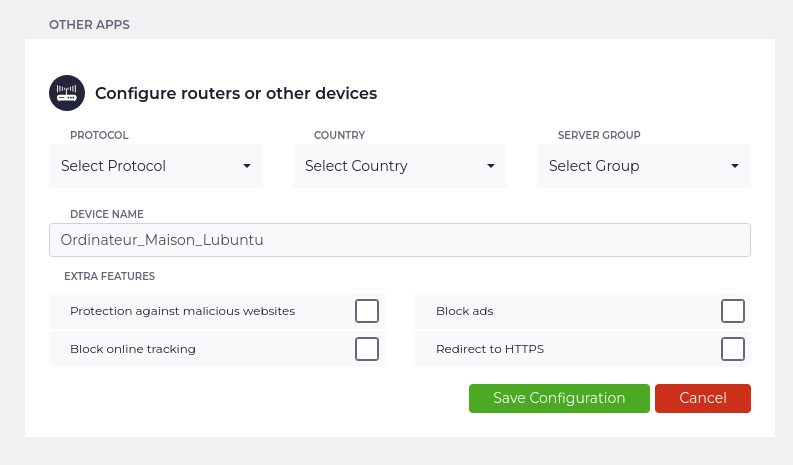The width and height of the screenshot is (793, 465).
Task: Click the Protocol dropdown arrow
Action: click(247, 166)
